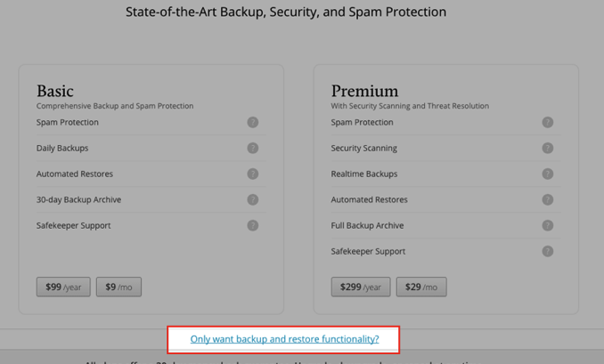Viewport: 604px width, 364px height.
Task: Open 'Only want backup and restore functionality?' link
Action: point(285,339)
